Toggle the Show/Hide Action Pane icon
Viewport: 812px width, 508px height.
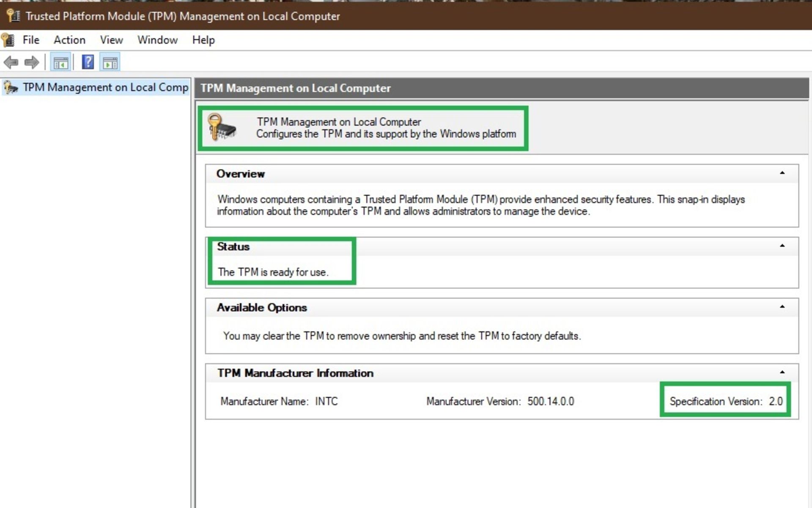110,63
